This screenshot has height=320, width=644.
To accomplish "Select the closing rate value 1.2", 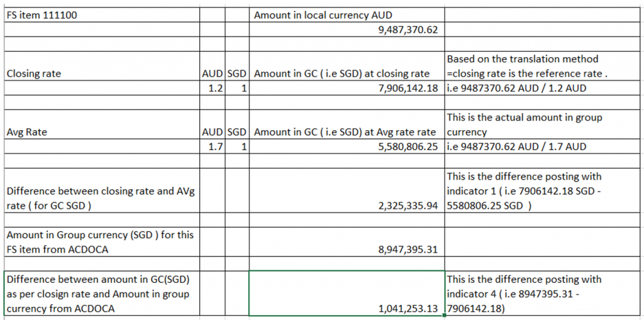I will (212, 88).
